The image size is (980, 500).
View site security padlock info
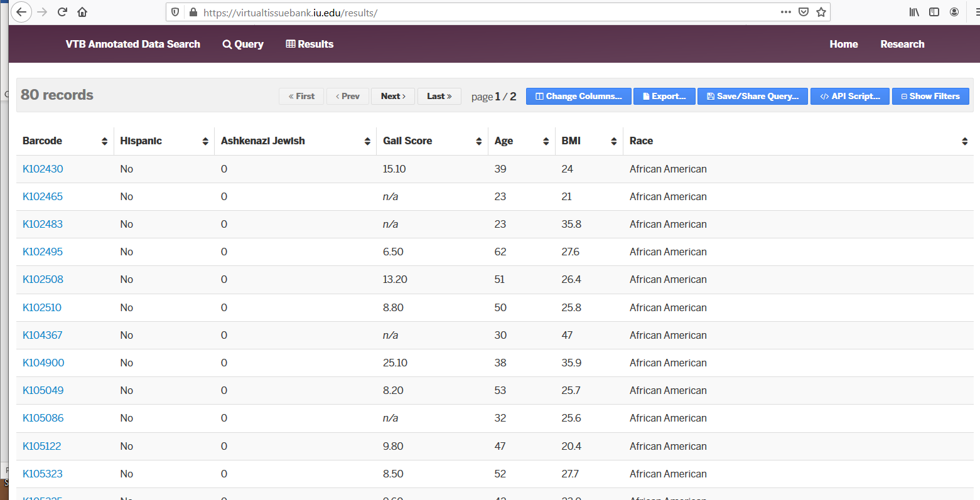(193, 12)
